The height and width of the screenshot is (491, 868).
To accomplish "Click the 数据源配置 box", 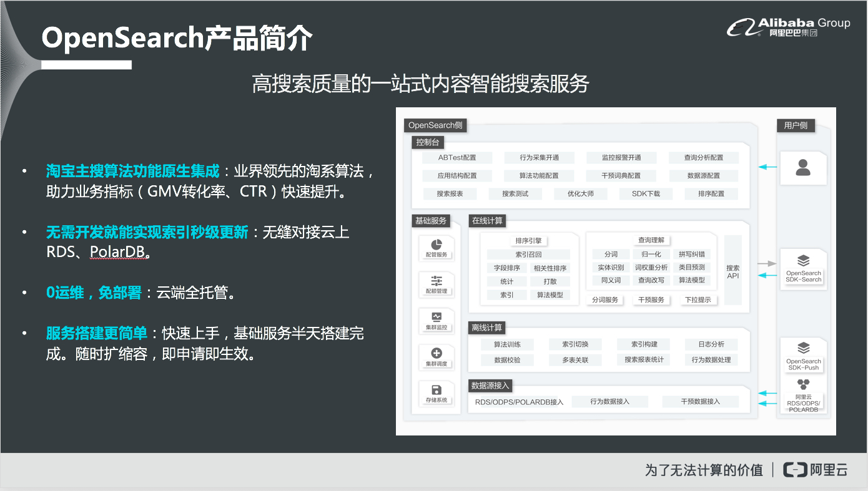I will (703, 176).
